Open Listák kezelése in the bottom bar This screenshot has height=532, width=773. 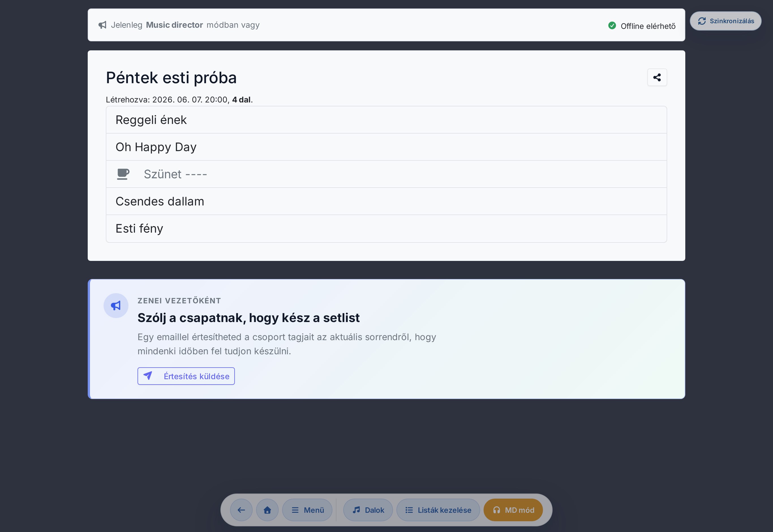point(438,510)
